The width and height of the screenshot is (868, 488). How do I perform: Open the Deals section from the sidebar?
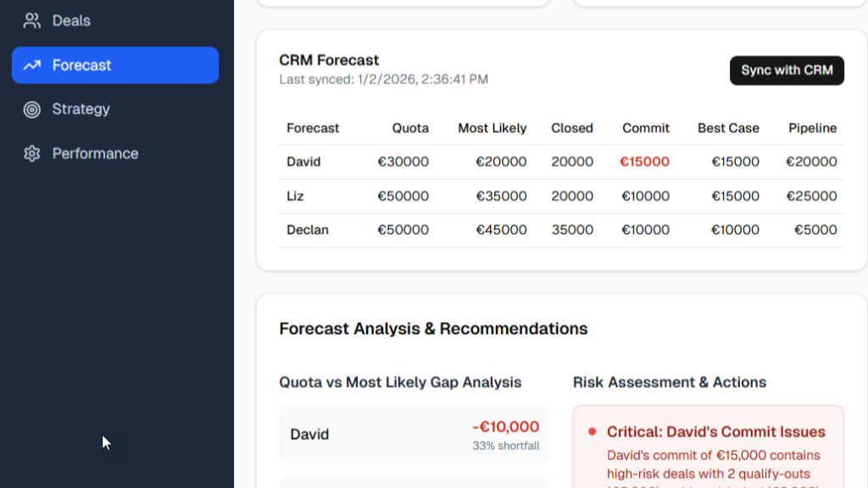[x=70, y=20]
